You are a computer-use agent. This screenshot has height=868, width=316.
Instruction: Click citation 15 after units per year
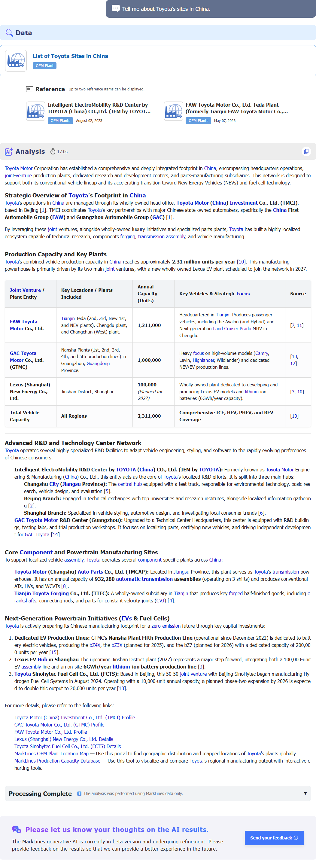pyautogui.click(x=54, y=652)
